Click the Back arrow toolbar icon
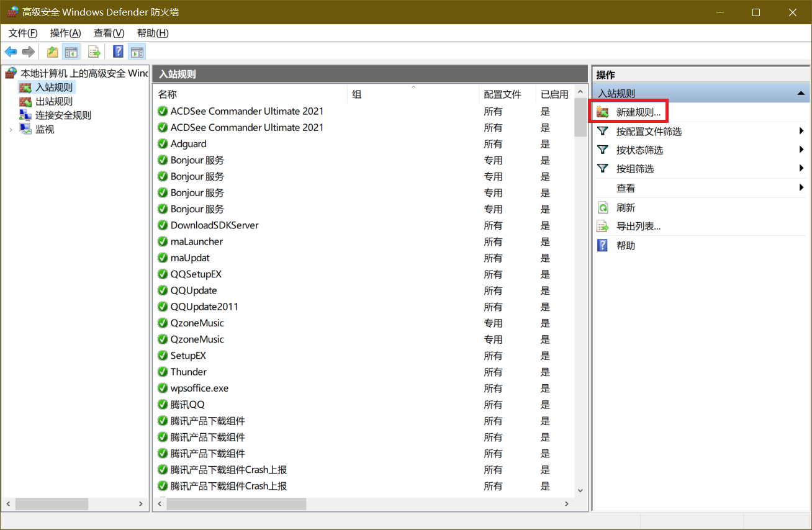 coord(11,52)
